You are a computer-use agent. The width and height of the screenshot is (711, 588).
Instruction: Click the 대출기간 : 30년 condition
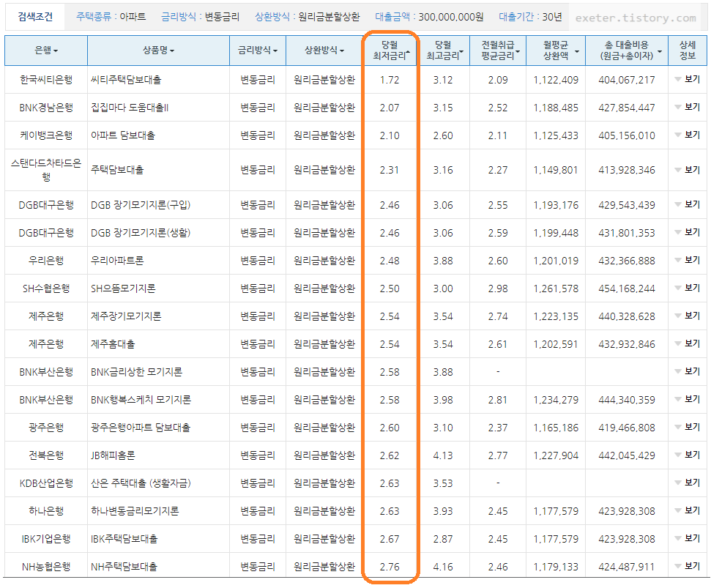coord(530,18)
